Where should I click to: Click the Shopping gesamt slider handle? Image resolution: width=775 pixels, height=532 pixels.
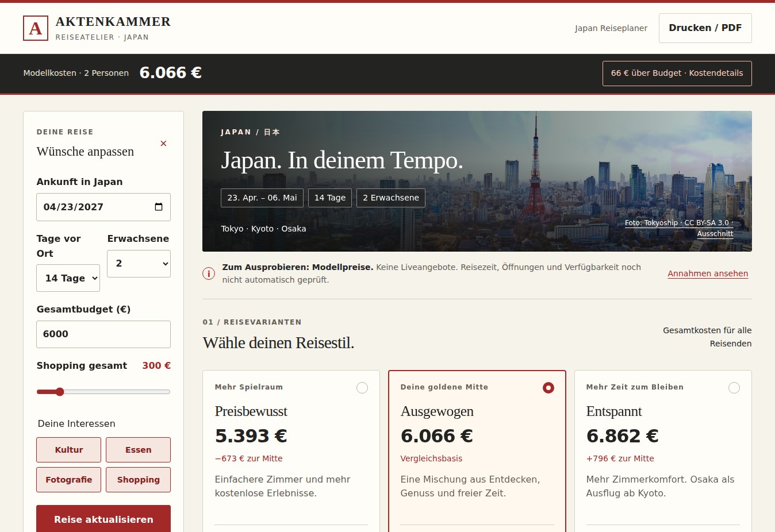60,392
